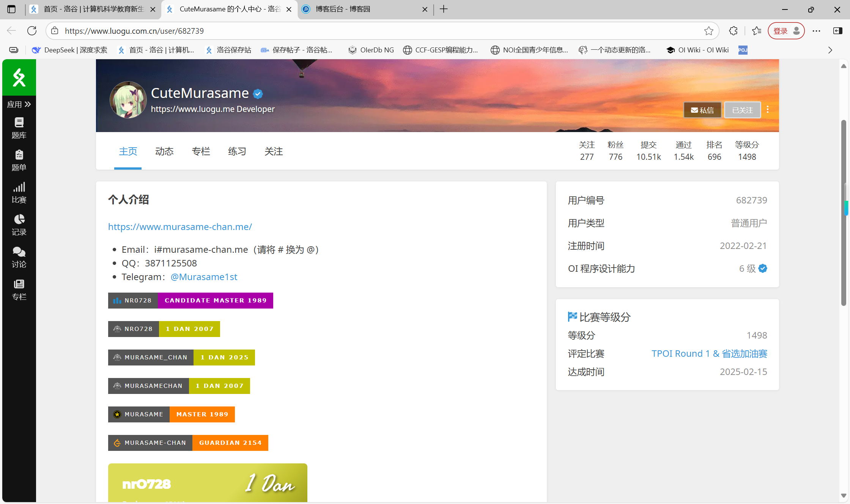This screenshot has width=850, height=504.
Task: Open the 题库 problem set sidebar icon
Action: coord(19,128)
